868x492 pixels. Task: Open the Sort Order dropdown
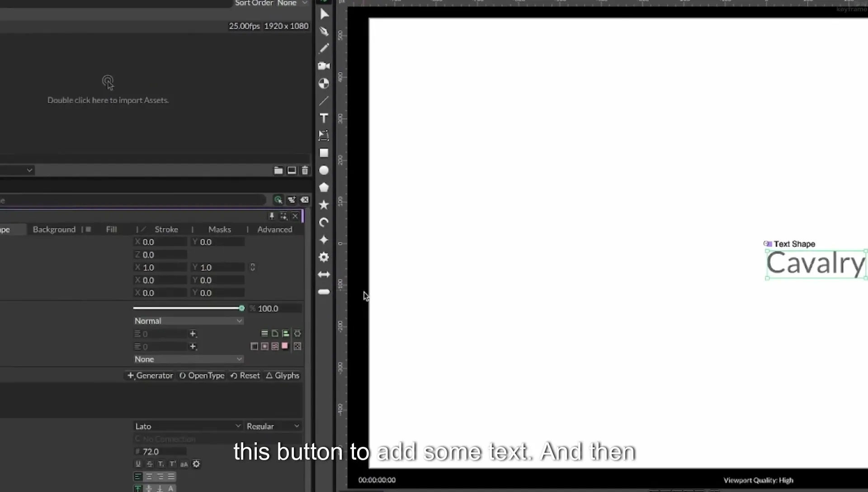point(293,3)
